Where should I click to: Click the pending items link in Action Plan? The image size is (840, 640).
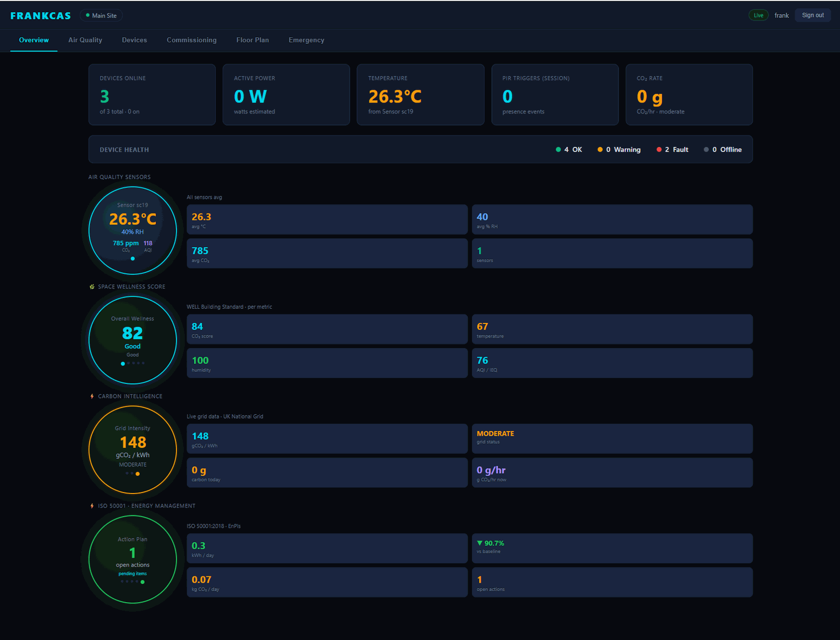point(132,574)
